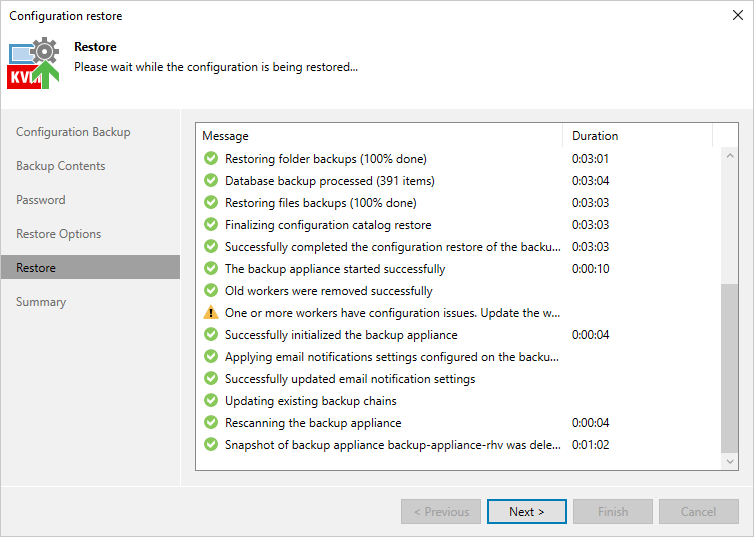754x537 pixels.
Task: Click green check icon beside Restoring folder backups
Action: pos(210,159)
